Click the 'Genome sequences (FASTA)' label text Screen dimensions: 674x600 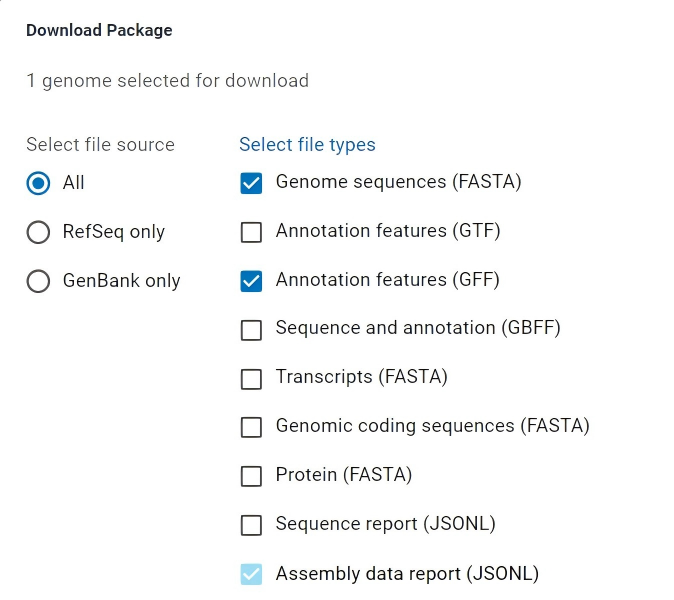click(x=398, y=182)
